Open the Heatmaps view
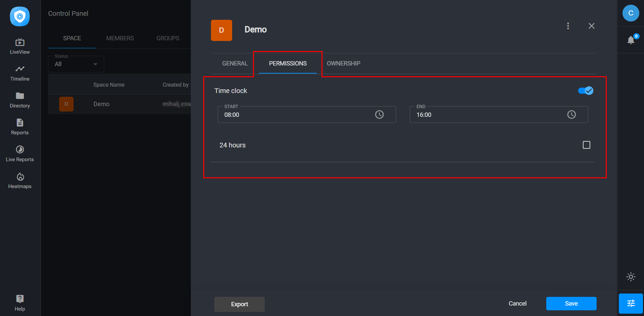This screenshot has width=644, height=316. (x=19, y=180)
